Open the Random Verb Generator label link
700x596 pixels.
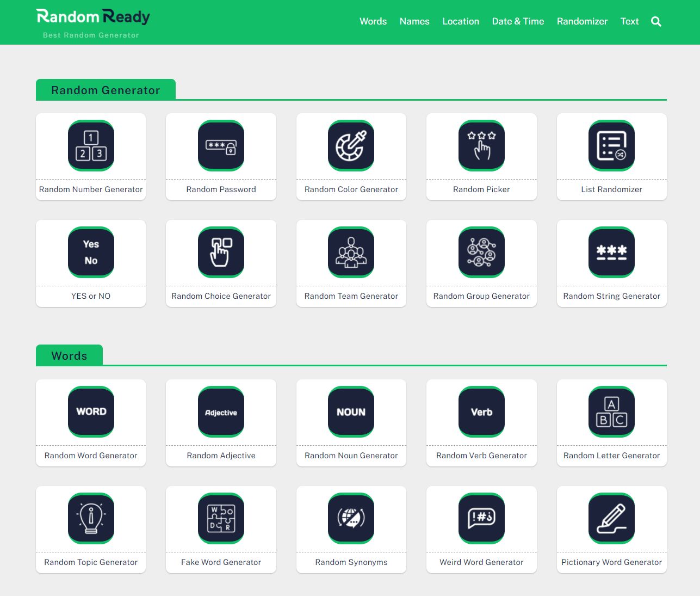coord(481,456)
